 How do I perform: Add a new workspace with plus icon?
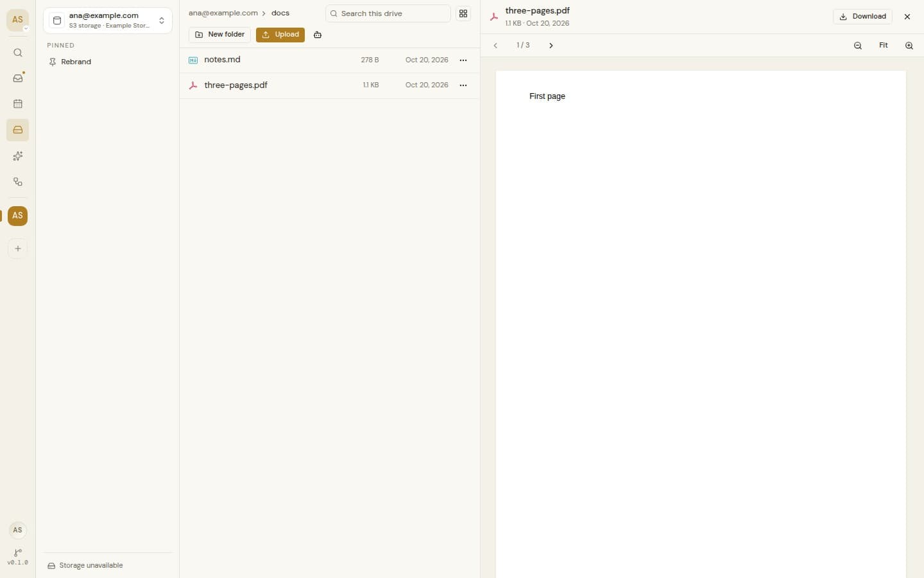18,249
